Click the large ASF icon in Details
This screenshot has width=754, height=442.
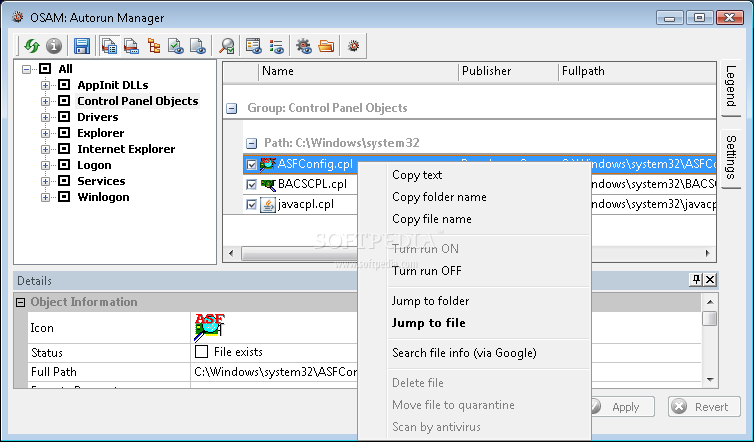[x=210, y=328]
